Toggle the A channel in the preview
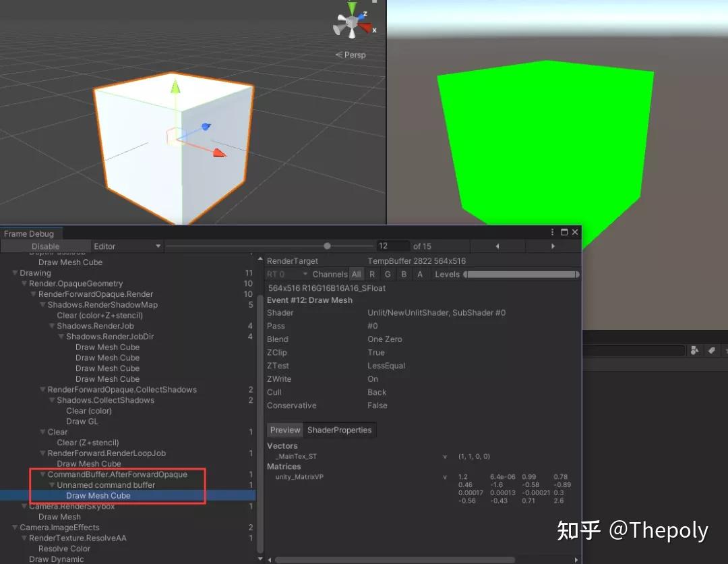 tap(420, 274)
